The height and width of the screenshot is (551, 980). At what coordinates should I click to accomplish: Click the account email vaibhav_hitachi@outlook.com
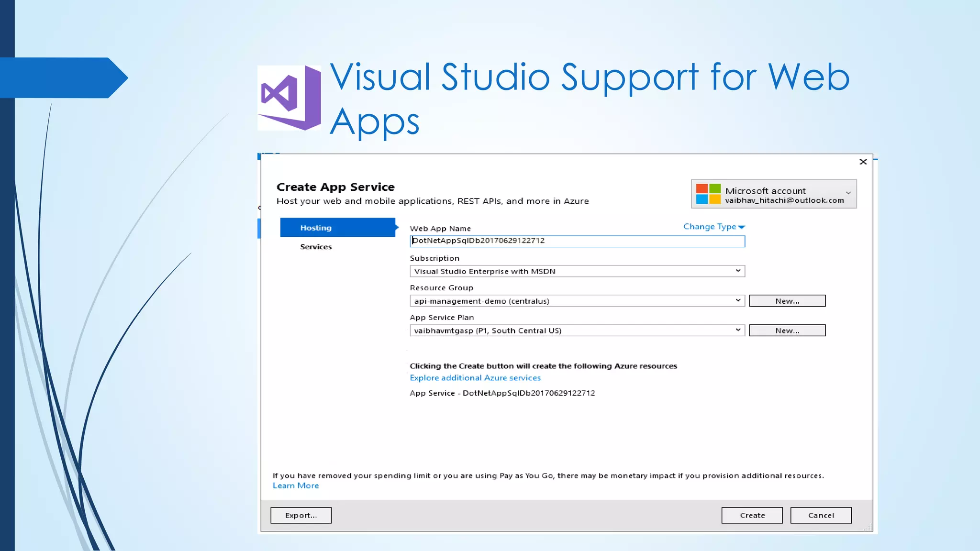[x=784, y=200]
